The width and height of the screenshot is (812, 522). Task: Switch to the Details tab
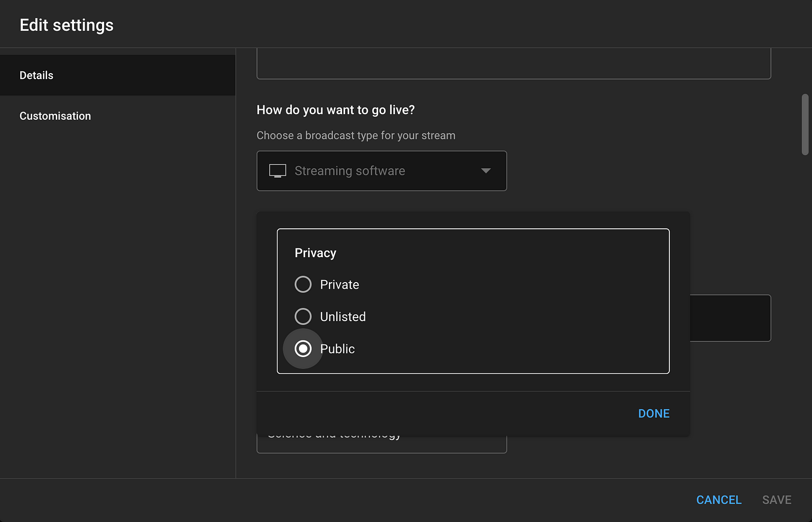click(x=37, y=76)
